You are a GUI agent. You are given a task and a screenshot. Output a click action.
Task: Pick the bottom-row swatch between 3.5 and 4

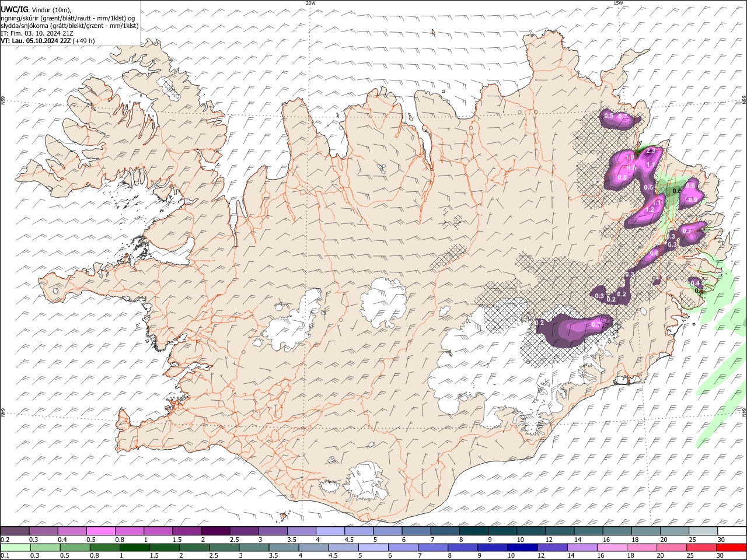[x=284, y=547]
